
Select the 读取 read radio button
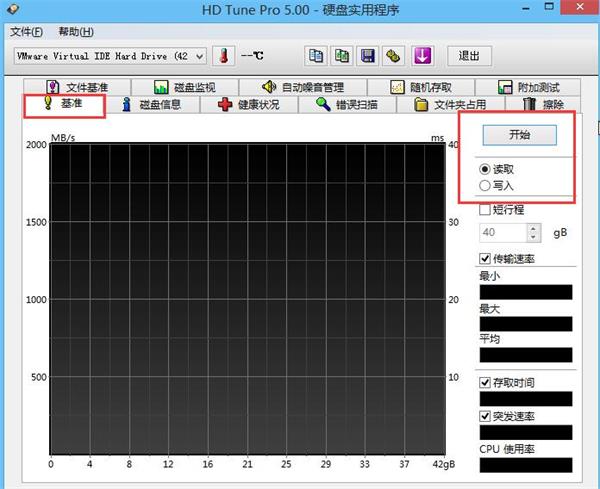pyautogui.click(x=485, y=169)
